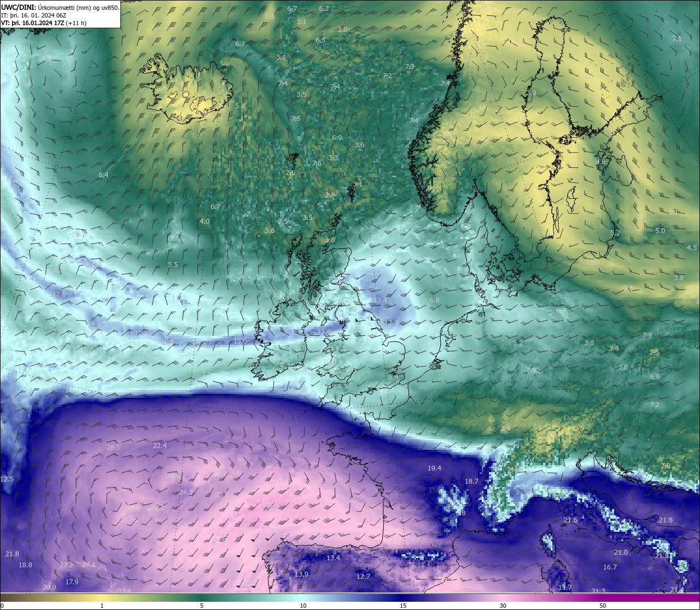Click the colour scale bar legend
This screenshot has width=700, height=610.
coord(350,598)
